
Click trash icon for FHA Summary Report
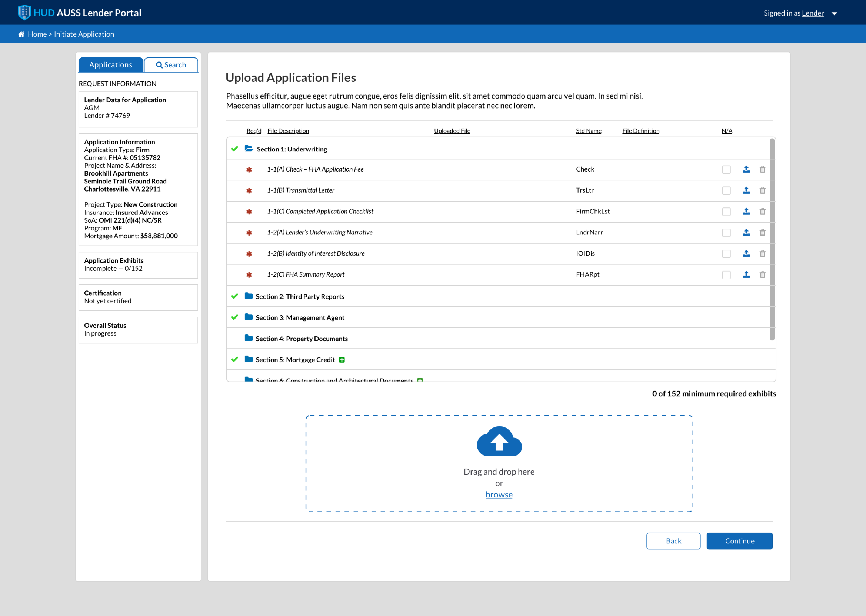762,274
